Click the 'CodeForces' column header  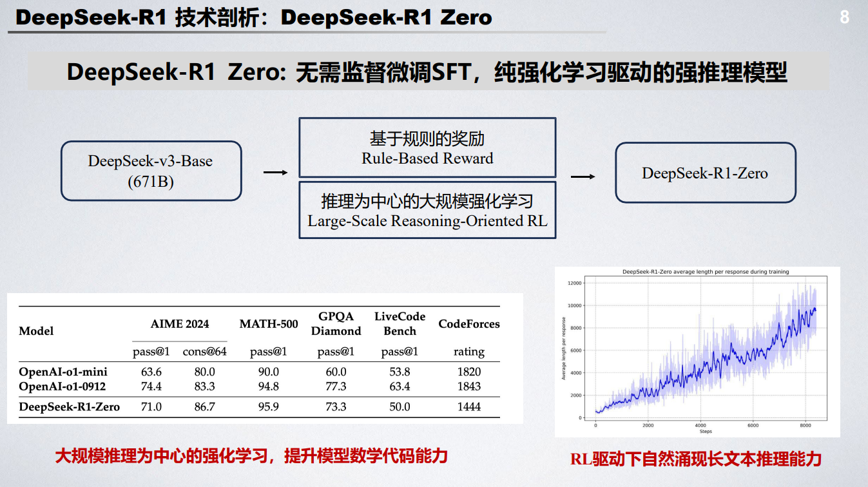pos(469,324)
